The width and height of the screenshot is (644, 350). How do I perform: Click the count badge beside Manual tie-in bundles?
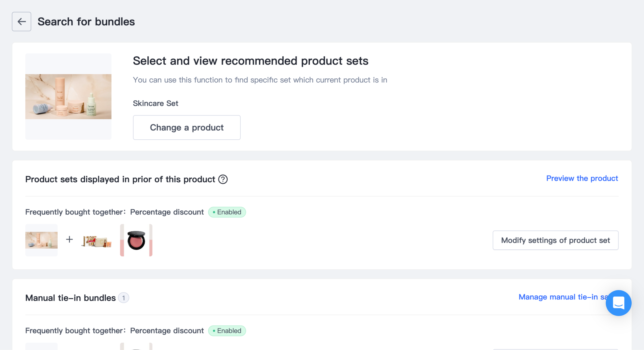click(123, 298)
